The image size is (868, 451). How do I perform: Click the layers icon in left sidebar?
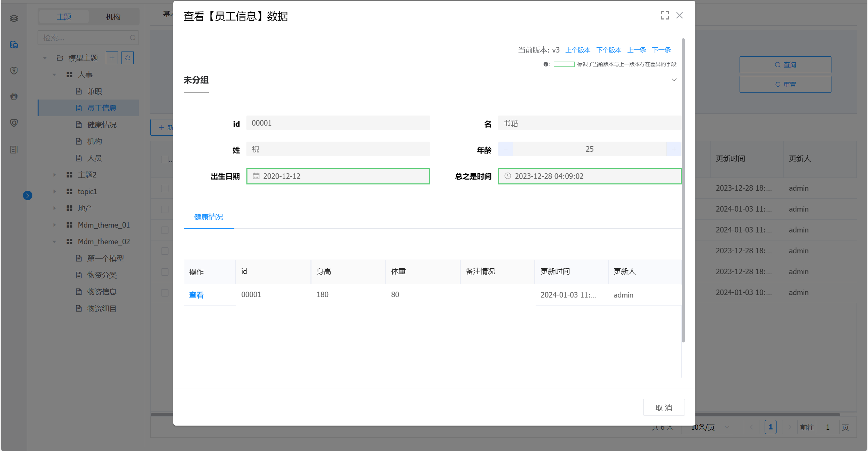(x=14, y=18)
